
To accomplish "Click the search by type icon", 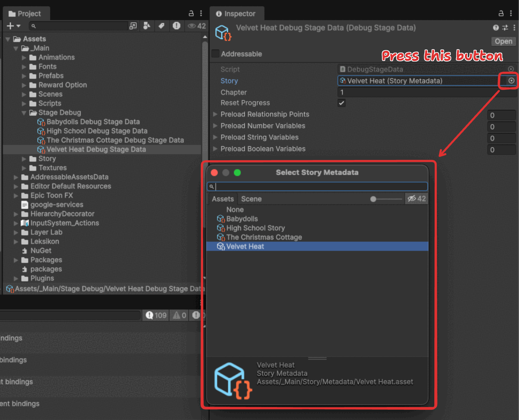I will coord(147,26).
